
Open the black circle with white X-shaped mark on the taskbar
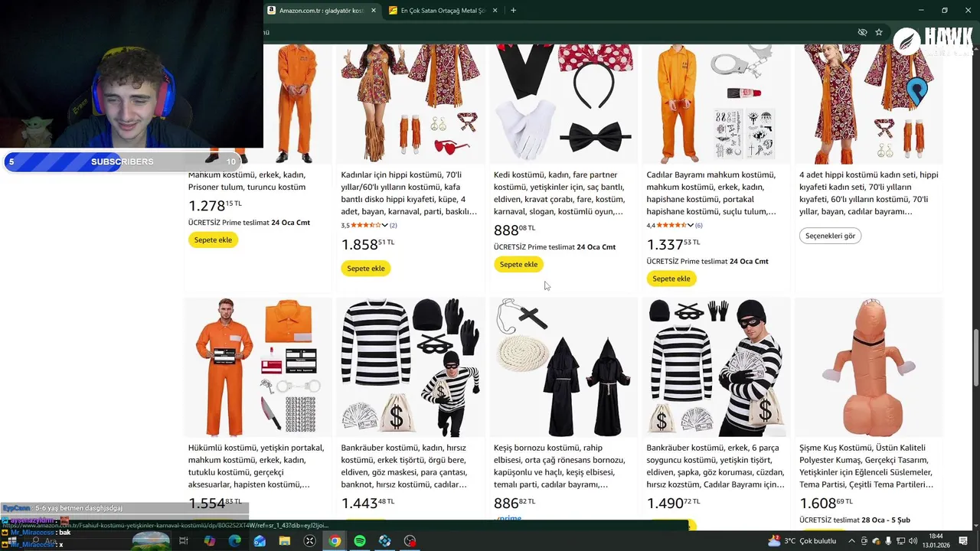309,541
